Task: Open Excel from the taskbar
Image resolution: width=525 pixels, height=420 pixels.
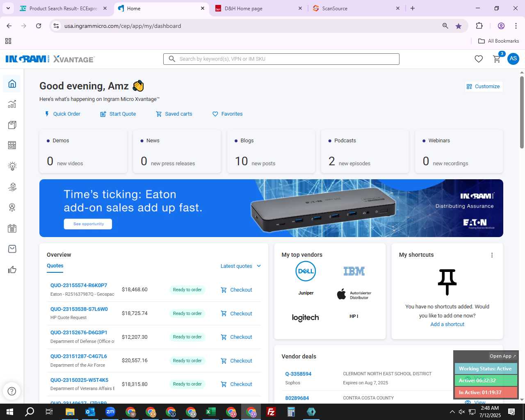Action: (211, 412)
